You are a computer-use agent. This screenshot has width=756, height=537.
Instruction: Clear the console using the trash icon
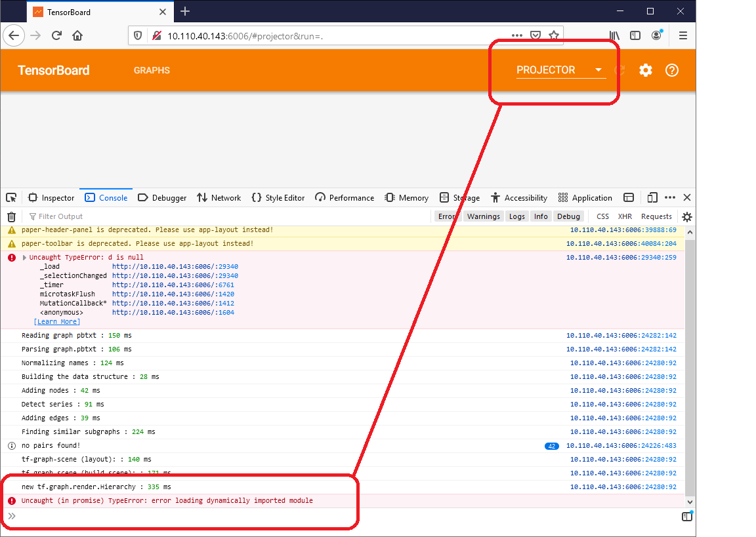(11, 216)
